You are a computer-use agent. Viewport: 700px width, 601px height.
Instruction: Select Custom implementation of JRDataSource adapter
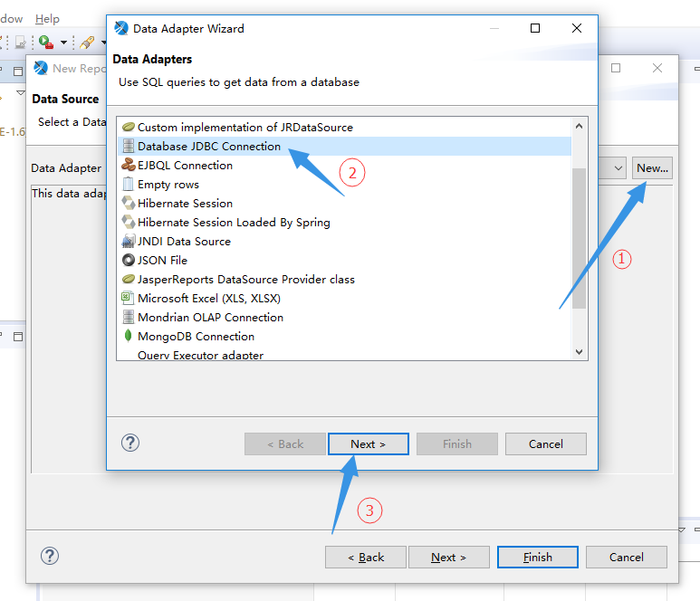[x=345, y=127]
